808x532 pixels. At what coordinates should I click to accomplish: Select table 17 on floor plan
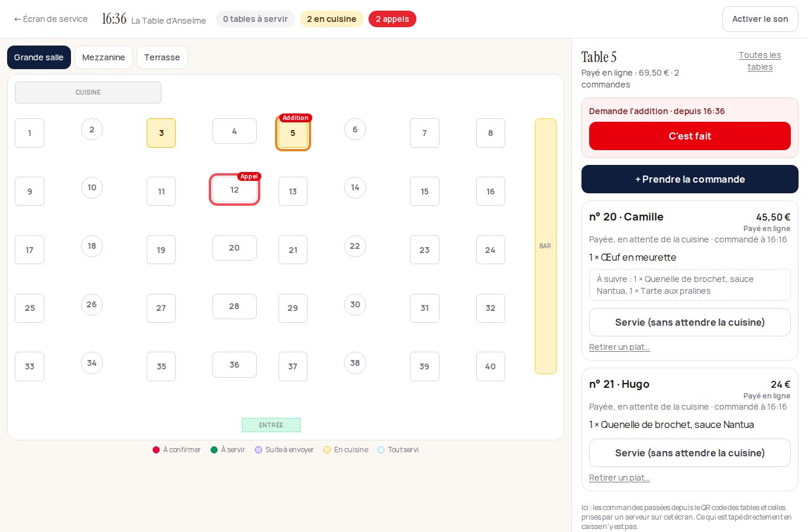(x=30, y=250)
